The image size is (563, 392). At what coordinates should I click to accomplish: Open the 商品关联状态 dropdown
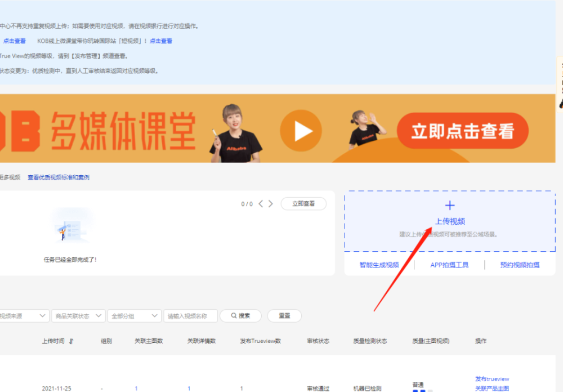point(78,316)
